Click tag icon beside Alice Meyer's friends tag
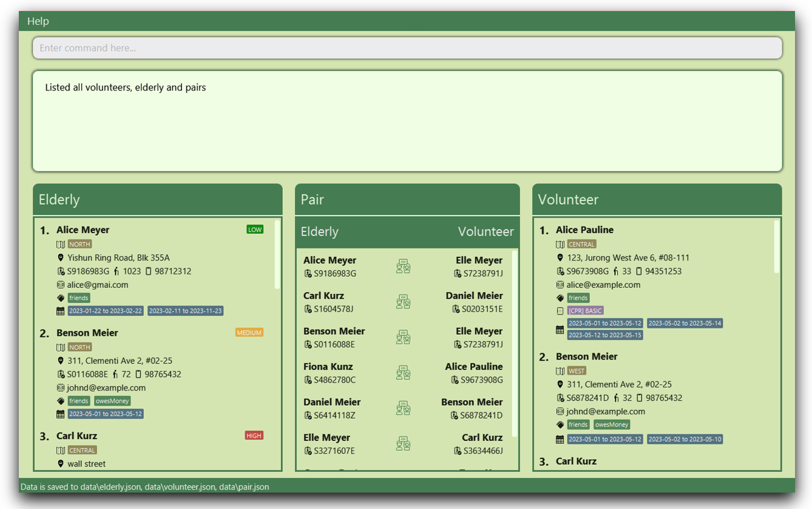 coord(61,298)
